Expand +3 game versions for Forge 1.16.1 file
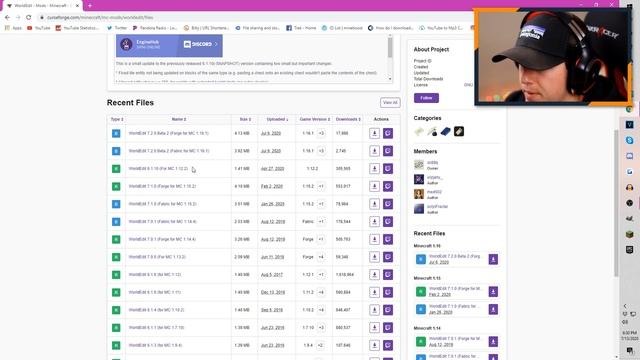The width and height of the screenshot is (640, 360). pos(321,133)
